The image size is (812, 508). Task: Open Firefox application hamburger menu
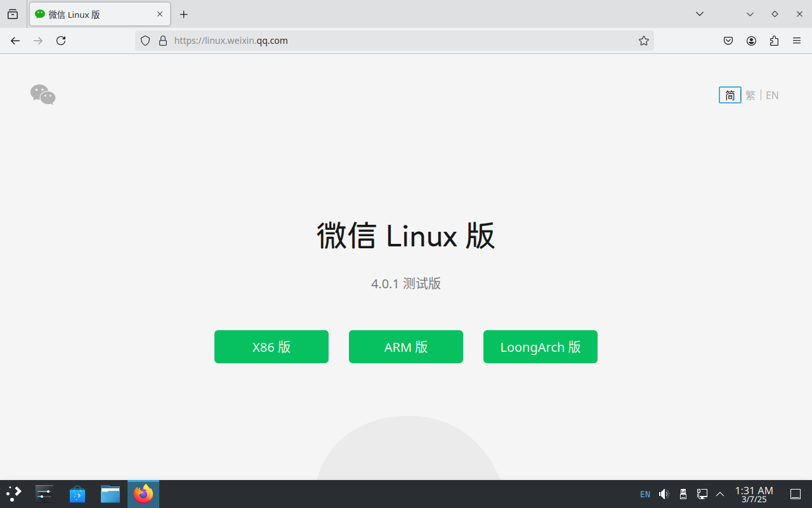pos(797,41)
